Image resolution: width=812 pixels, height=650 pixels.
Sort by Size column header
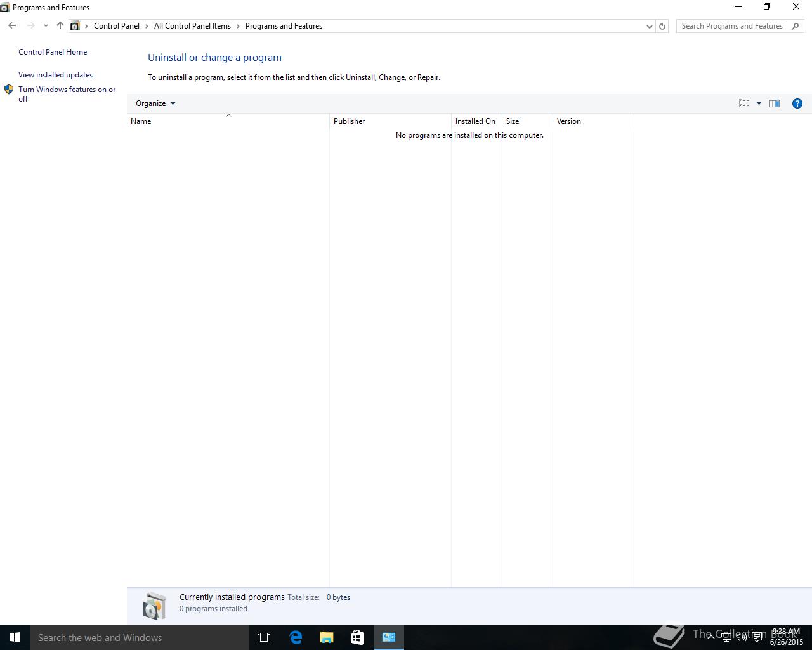coord(527,121)
